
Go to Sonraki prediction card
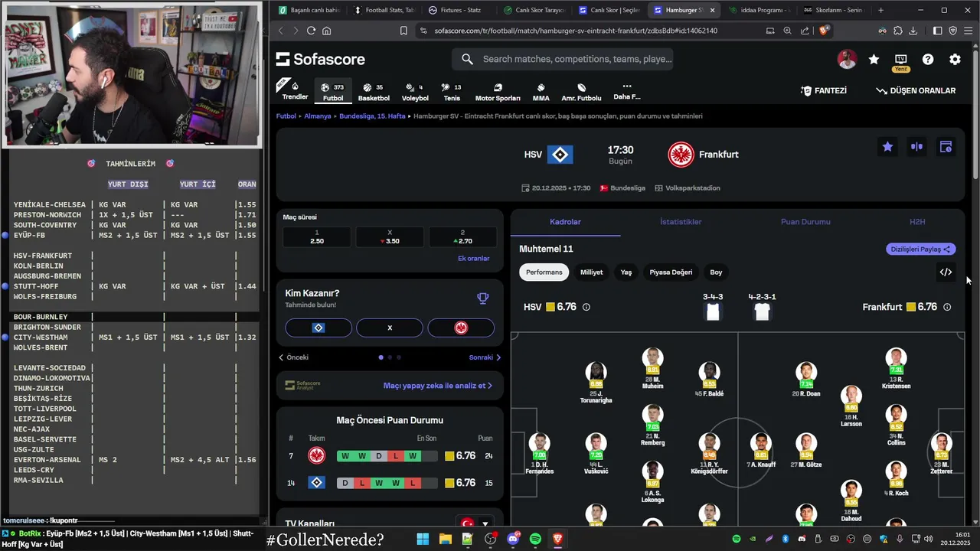(485, 357)
